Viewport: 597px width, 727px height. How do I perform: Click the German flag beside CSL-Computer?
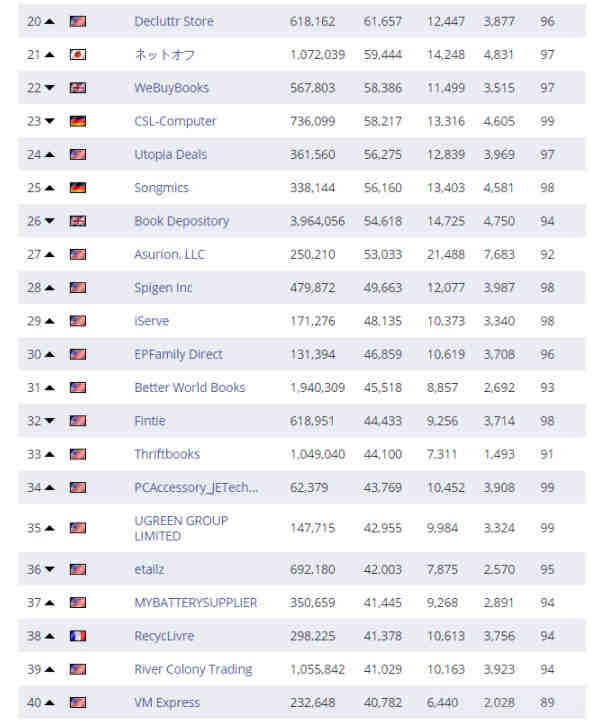click(78, 121)
